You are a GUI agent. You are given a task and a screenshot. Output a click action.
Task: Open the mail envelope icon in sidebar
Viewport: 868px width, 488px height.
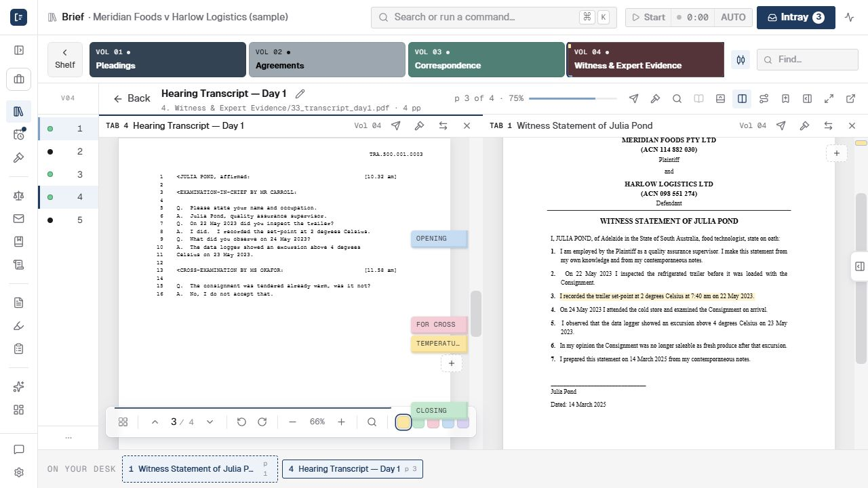(x=19, y=218)
